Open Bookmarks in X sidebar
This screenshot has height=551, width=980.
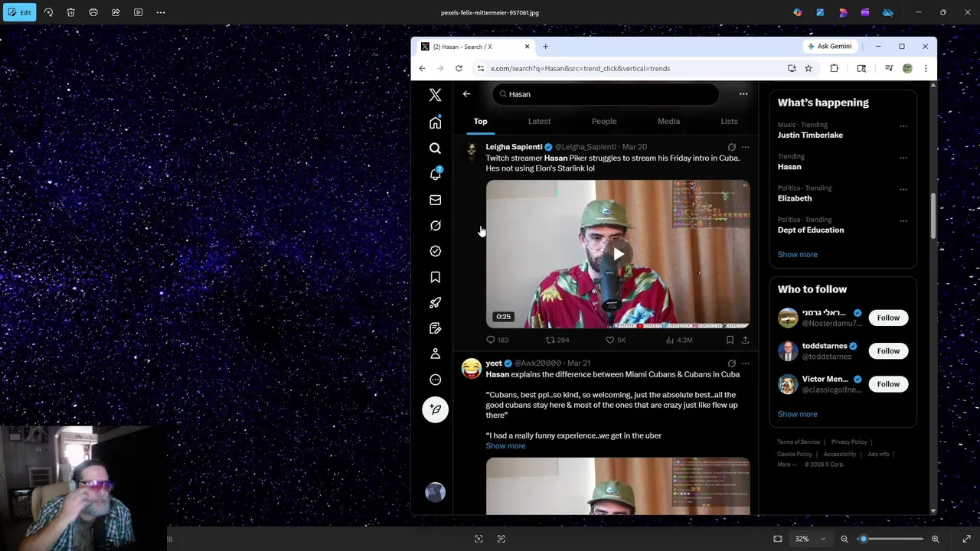[x=435, y=277]
